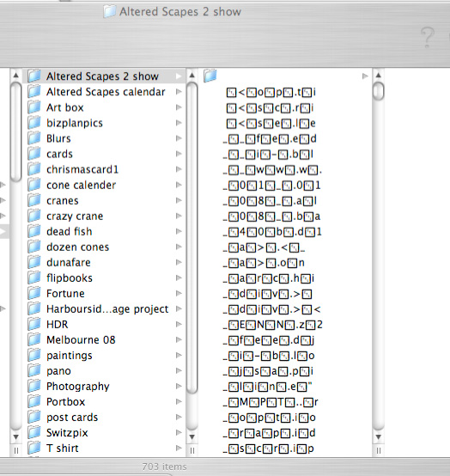Click the Altered Scapes 2 show folder icon

click(x=34, y=76)
